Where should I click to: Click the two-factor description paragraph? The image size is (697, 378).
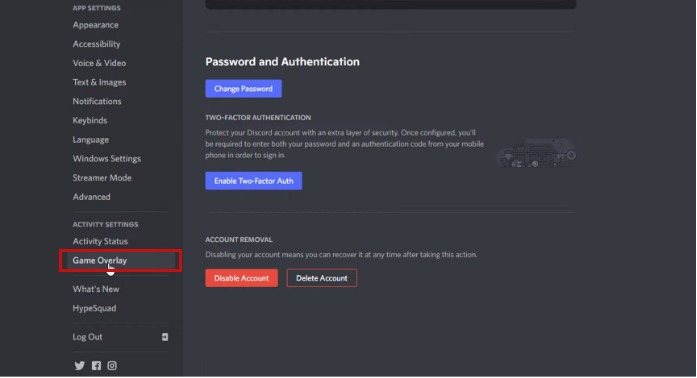344,144
